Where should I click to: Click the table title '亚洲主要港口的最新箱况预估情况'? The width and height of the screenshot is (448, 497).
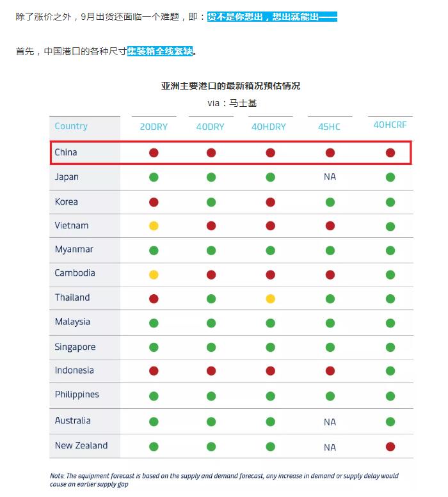point(230,86)
